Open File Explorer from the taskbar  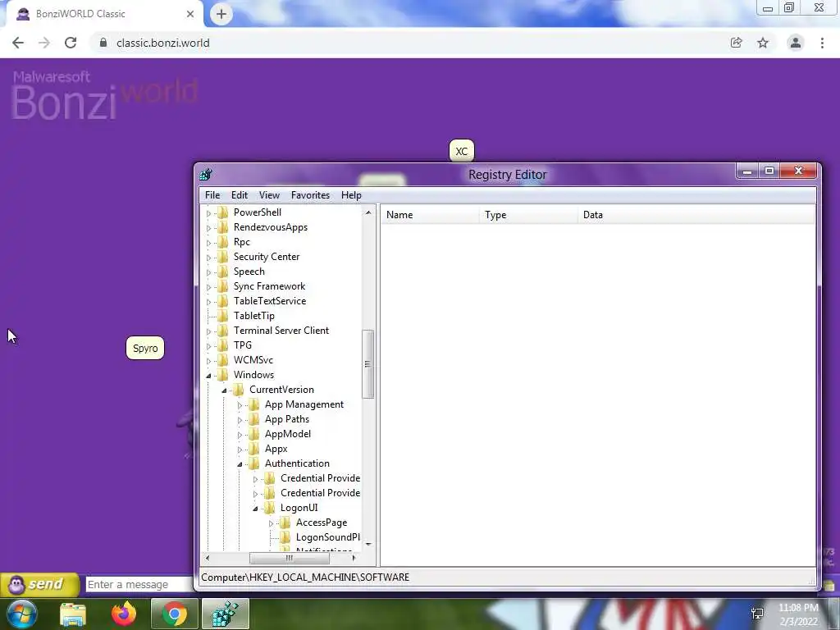[x=73, y=614]
